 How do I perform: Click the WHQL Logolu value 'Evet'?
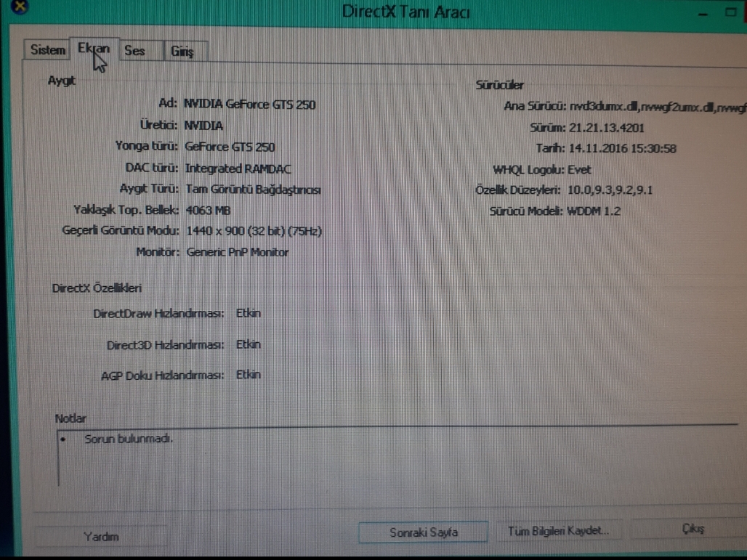pos(579,170)
